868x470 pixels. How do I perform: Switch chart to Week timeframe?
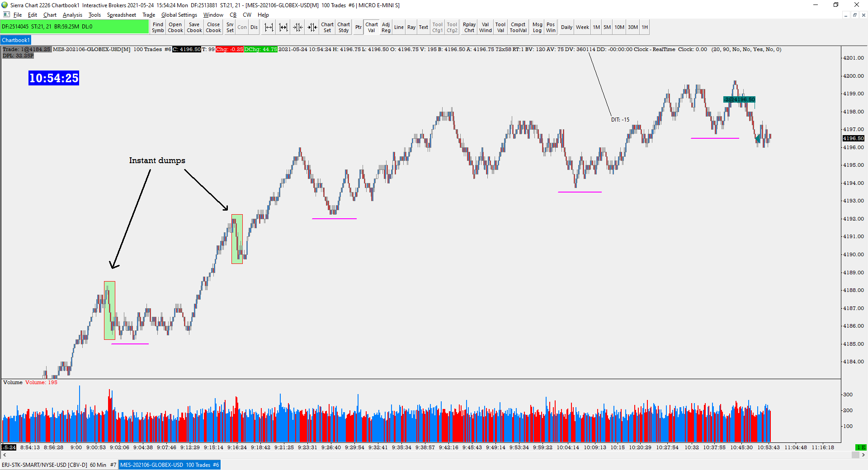coord(582,27)
